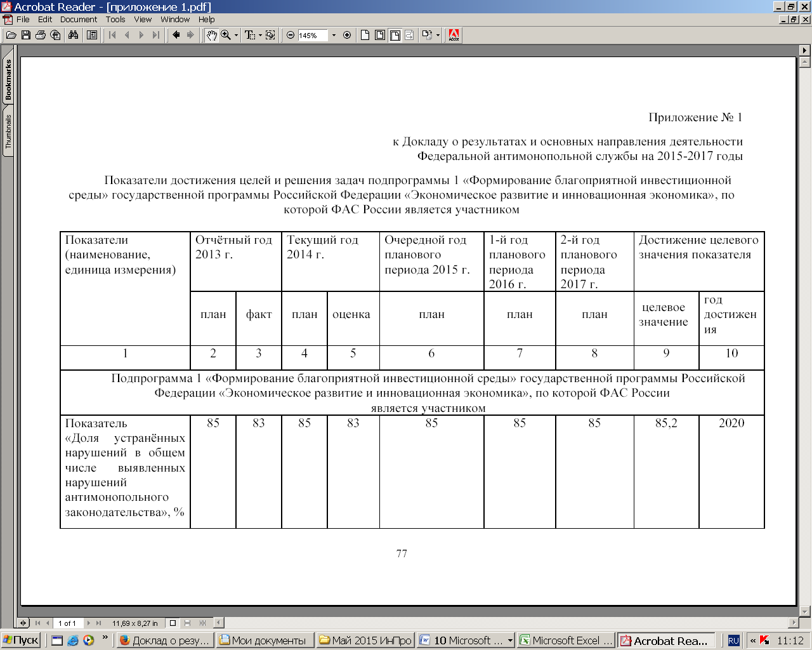Viewport: 812px width, 650px height.
Task: Click Show Desktop icon in Quick Launch
Action: 58,640
